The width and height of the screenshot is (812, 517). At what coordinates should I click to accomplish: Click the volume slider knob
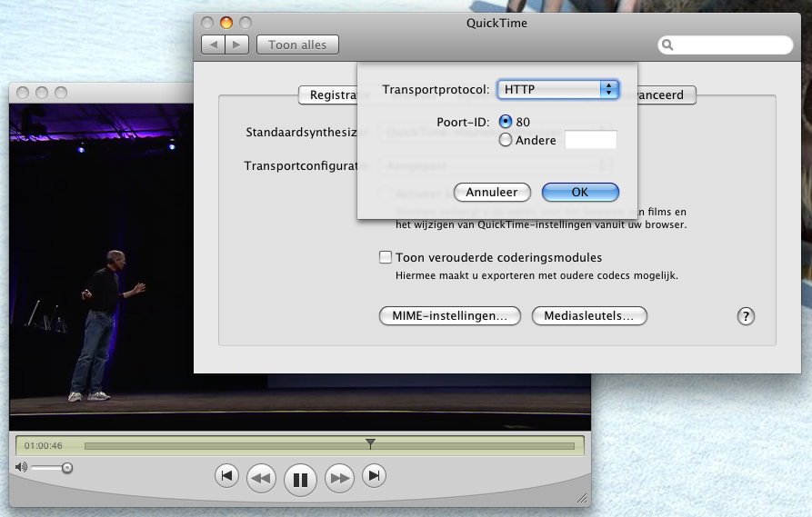pyautogui.click(x=66, y=468)
